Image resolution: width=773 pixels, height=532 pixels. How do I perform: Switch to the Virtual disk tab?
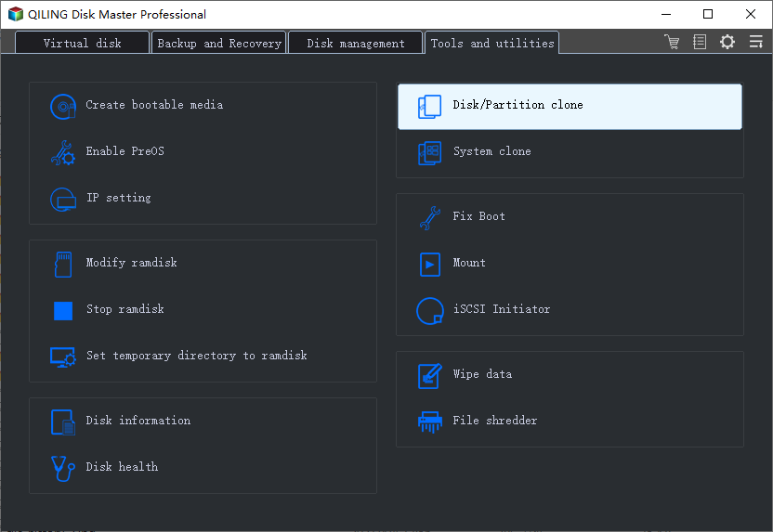coord(83,43)
